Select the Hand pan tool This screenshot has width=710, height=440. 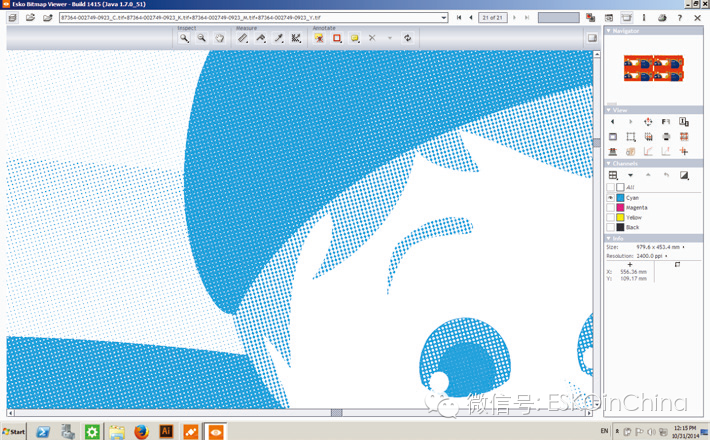pos(220,38)
